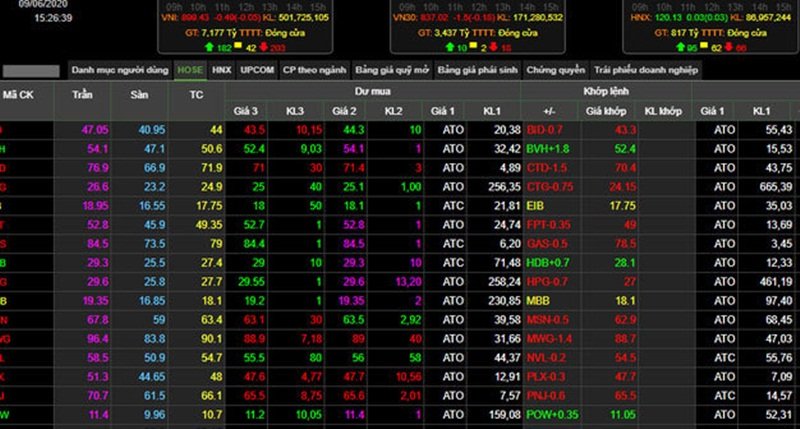Open the Chứng quyền tab
The height and width of the screenshot is (429, 800).
tap(556, 70)
